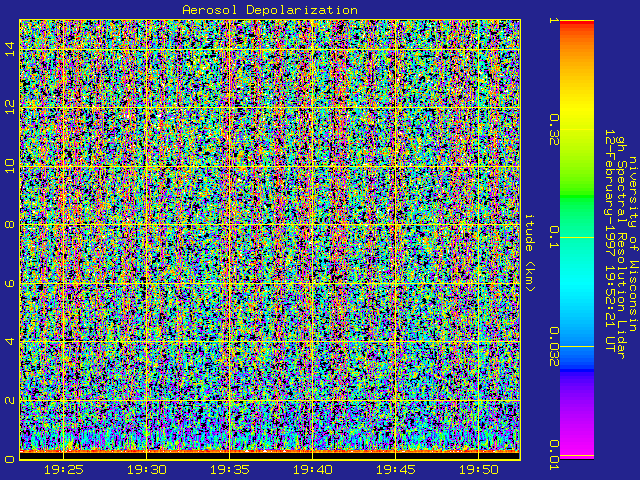Pick the red top of the colorbar
Image resolution: width=640 pixels, height=480 pixels.
click(577, 25)
